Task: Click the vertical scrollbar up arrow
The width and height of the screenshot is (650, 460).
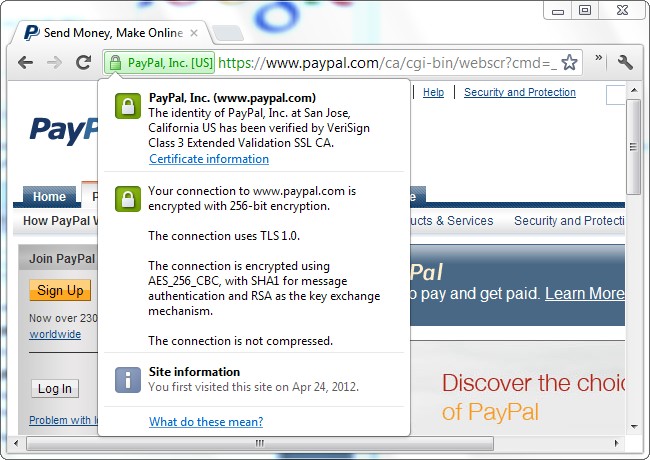Action: pos(634,90)
